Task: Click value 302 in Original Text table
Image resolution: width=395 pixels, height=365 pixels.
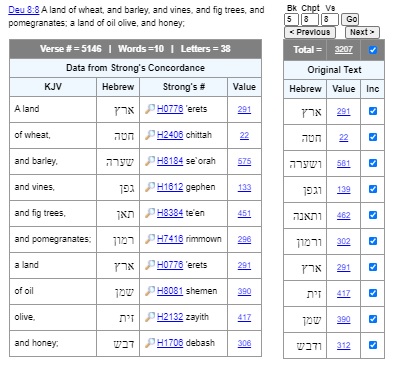Action: tap(343, 241)
